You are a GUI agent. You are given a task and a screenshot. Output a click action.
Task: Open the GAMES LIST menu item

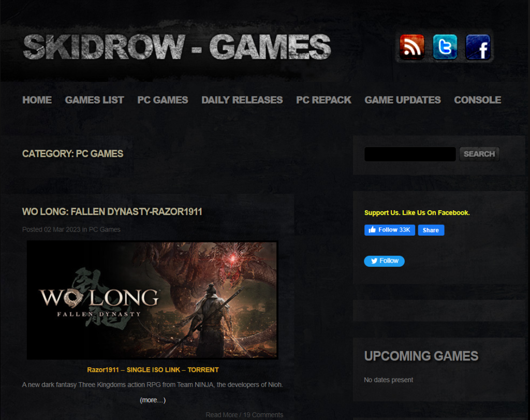[95, 100]
